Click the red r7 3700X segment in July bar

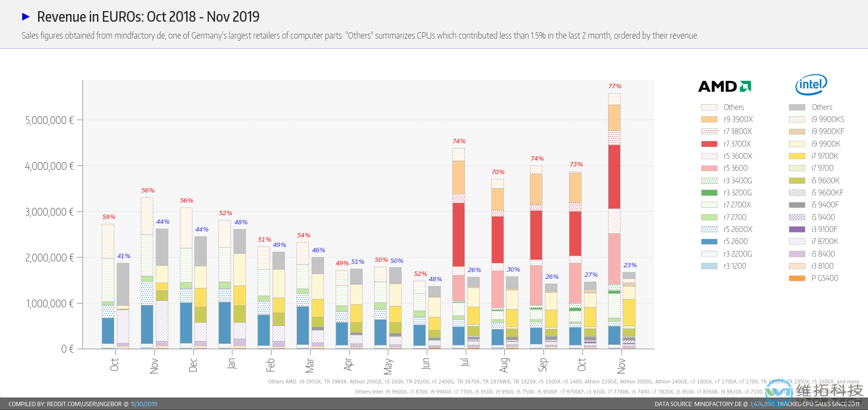(459, 234)
